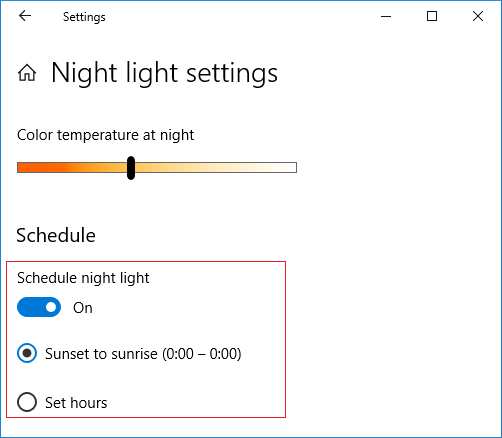The height and width of the screenshot is (438, 502).
Task: Click the "Schedule" section heading
Action: point(56,235)
